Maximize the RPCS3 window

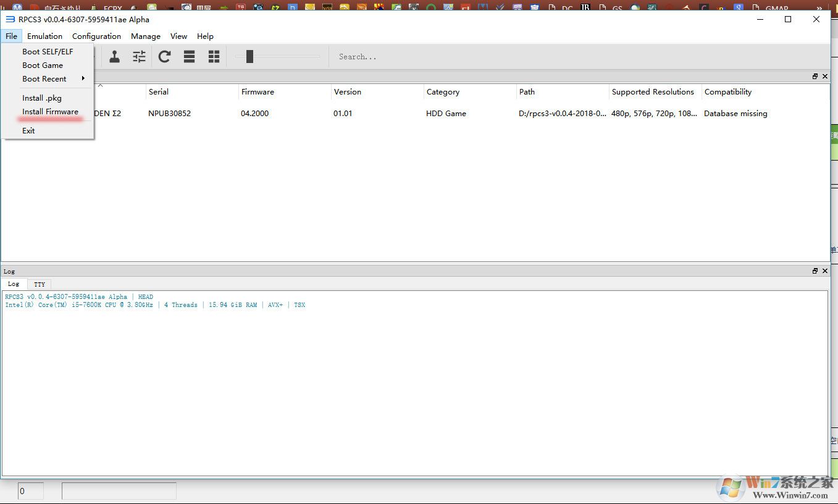[788, 19]
